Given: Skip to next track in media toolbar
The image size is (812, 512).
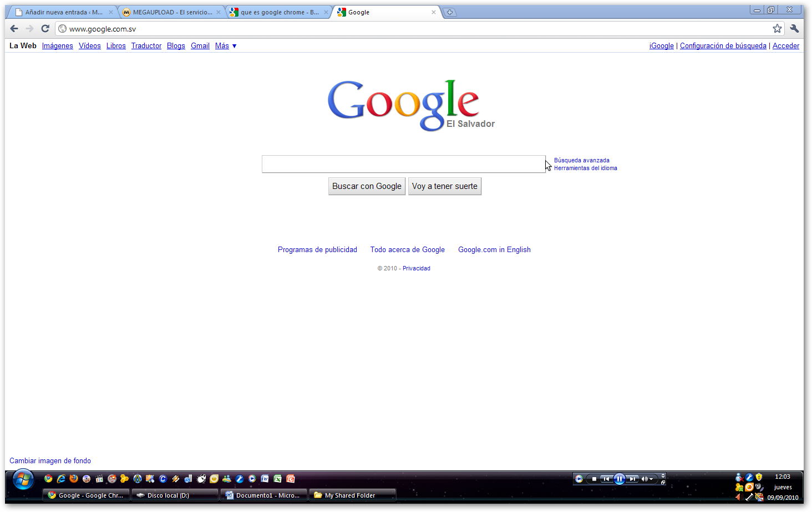Looking at the screenshot, I should (632, 479).
